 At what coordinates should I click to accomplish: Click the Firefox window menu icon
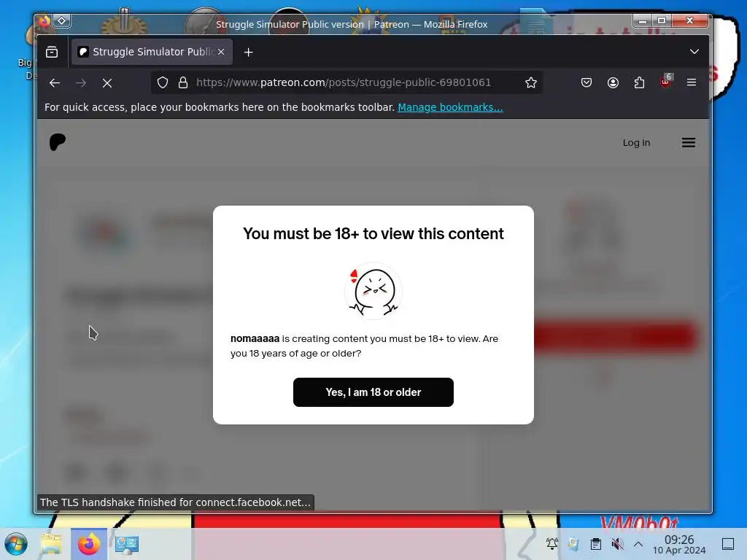click(44, 21)
